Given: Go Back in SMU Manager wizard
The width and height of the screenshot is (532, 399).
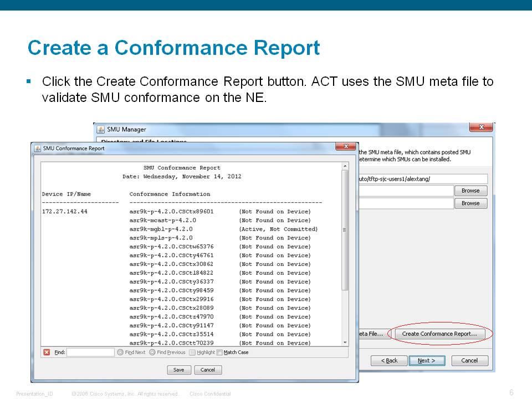Looking at the screenshot, I should click(x=389, y=361).
